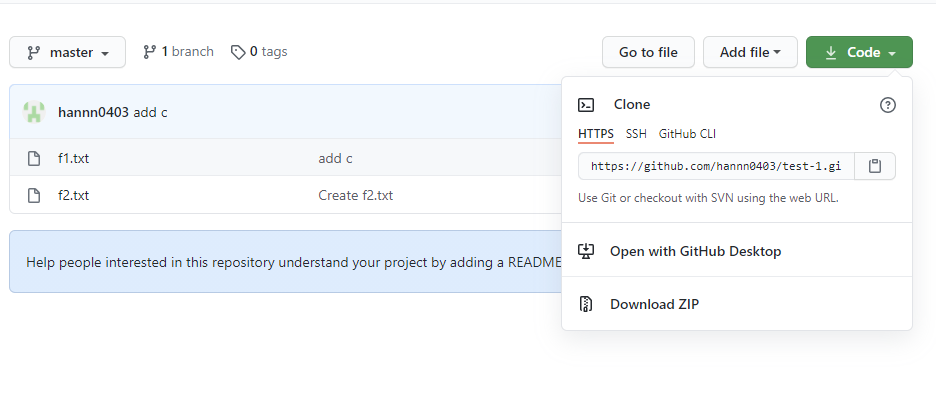Open the 'add c' commit on f1.txt row
Screen dimensions: 936x406
[x=335, y=158]
